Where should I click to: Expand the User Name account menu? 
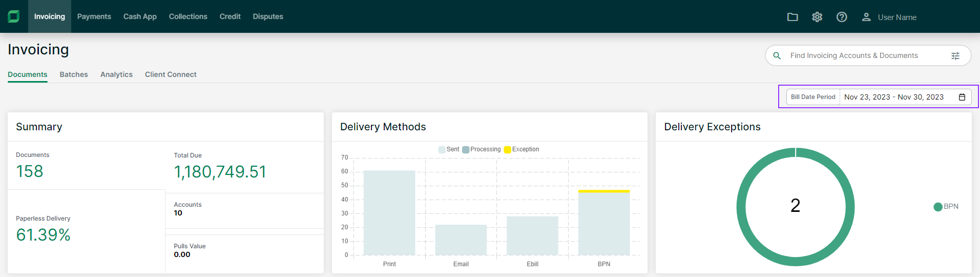[897, 17]
